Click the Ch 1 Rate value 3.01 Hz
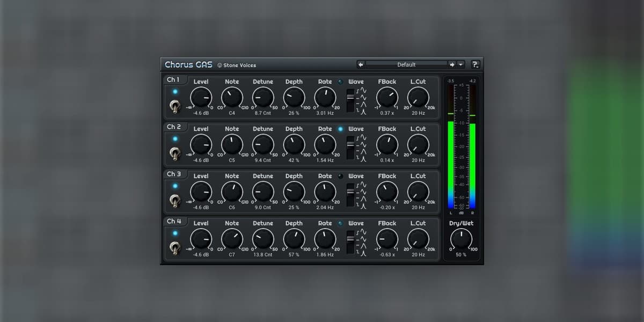This screenshot has width=644, height=322. [325, 113]
